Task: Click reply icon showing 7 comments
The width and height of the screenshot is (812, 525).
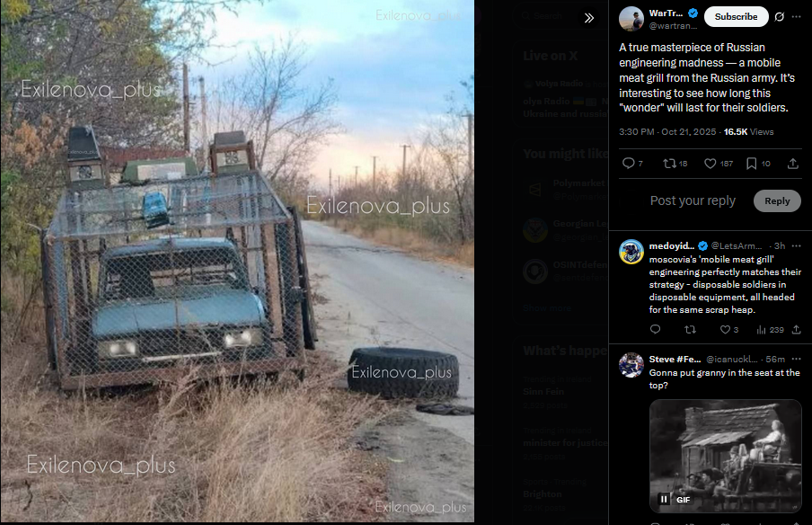Action: 632,164
